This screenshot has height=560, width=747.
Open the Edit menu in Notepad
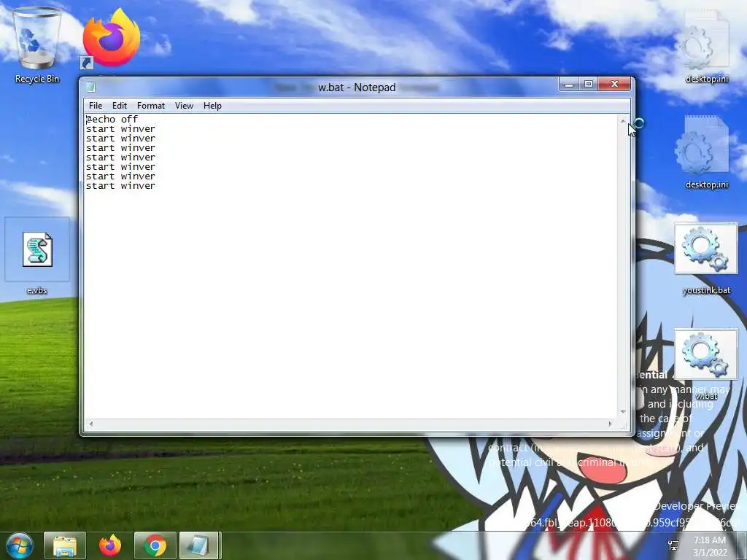(x=119, y=106)
